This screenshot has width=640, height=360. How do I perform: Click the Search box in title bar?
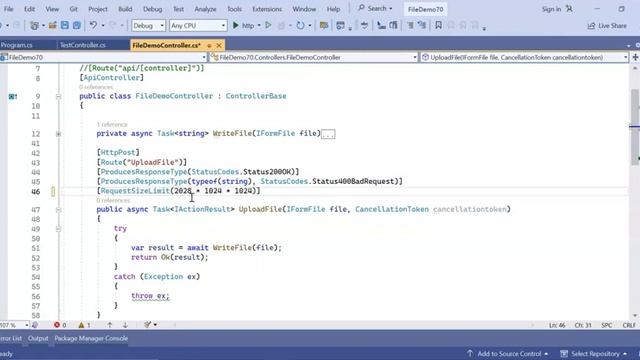[376, 9]
